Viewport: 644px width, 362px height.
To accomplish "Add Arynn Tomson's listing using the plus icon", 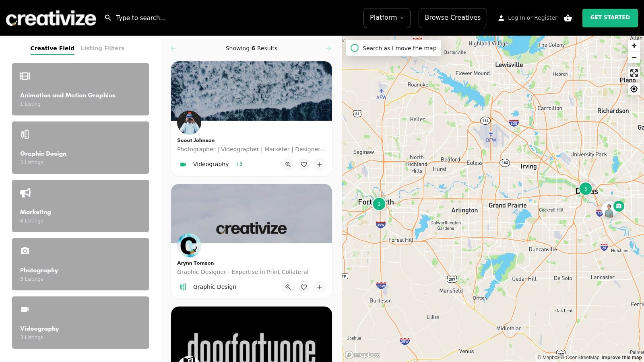I will 319,287.
